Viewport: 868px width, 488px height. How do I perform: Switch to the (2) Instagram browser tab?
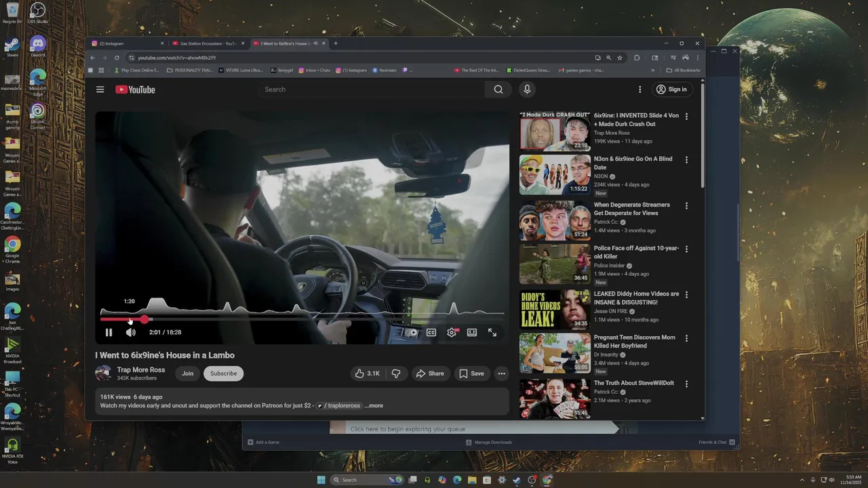click(x=126, y=43)
